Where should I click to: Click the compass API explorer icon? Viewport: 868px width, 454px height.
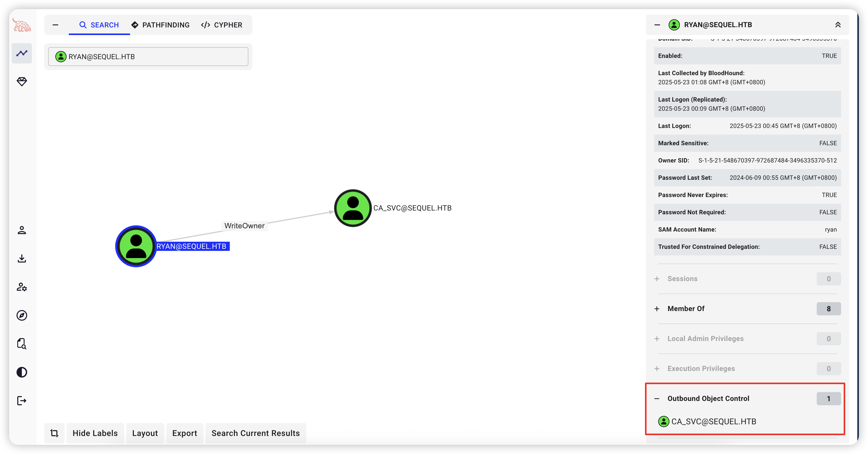pos(22,315)
